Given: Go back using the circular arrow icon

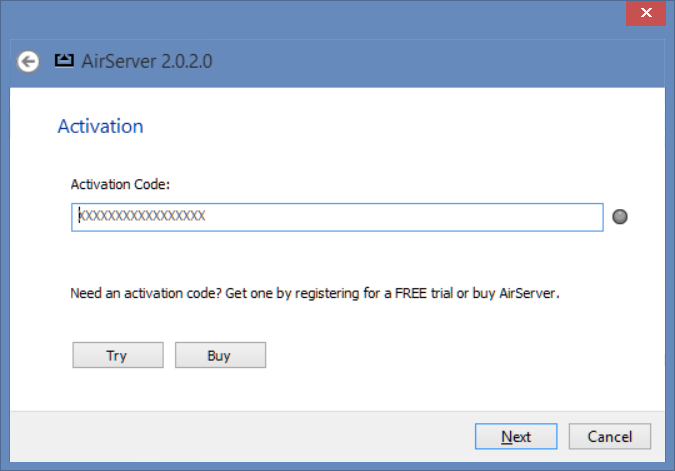Looking at the screenshot, I should click(x=28, y=62).
